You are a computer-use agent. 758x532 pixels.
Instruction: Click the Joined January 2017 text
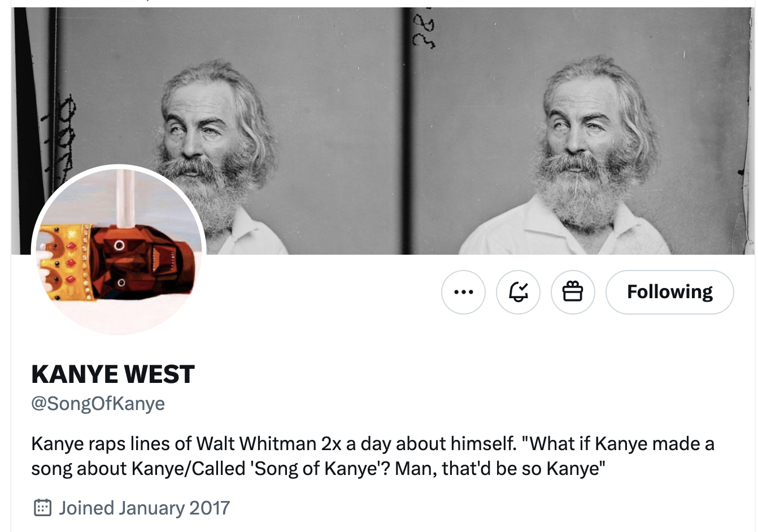pos(144,508)
